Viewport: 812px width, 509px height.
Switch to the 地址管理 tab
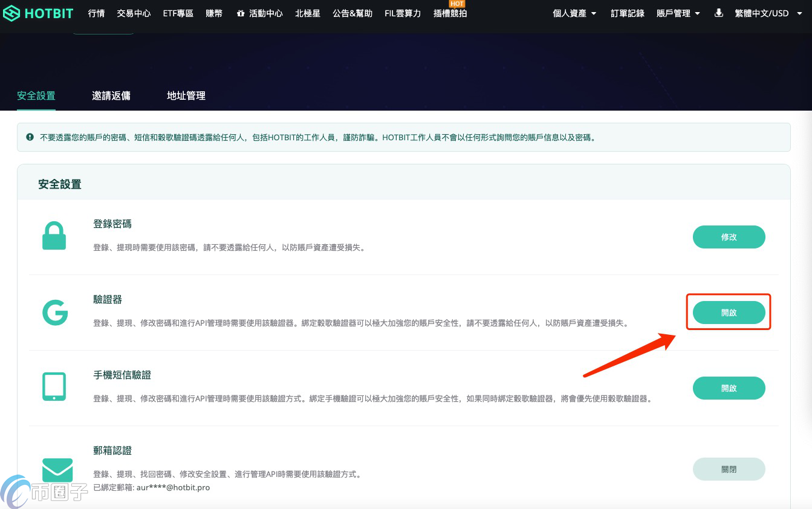186,96
